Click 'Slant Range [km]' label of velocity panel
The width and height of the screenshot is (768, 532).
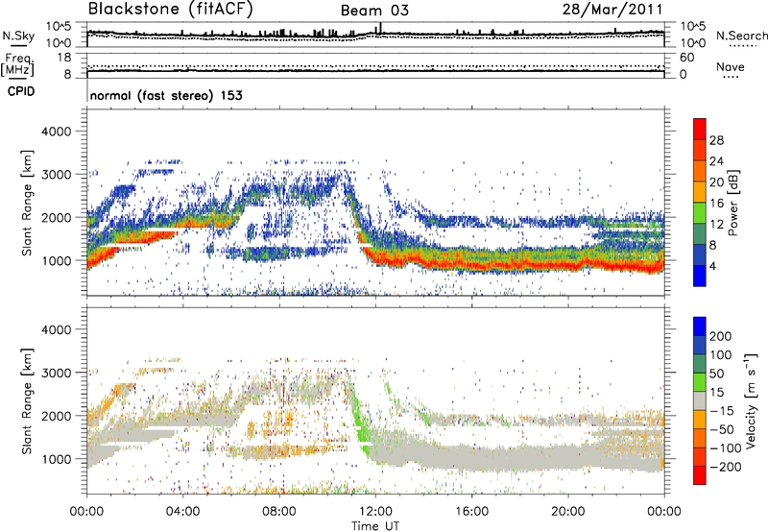click(27, 401)
